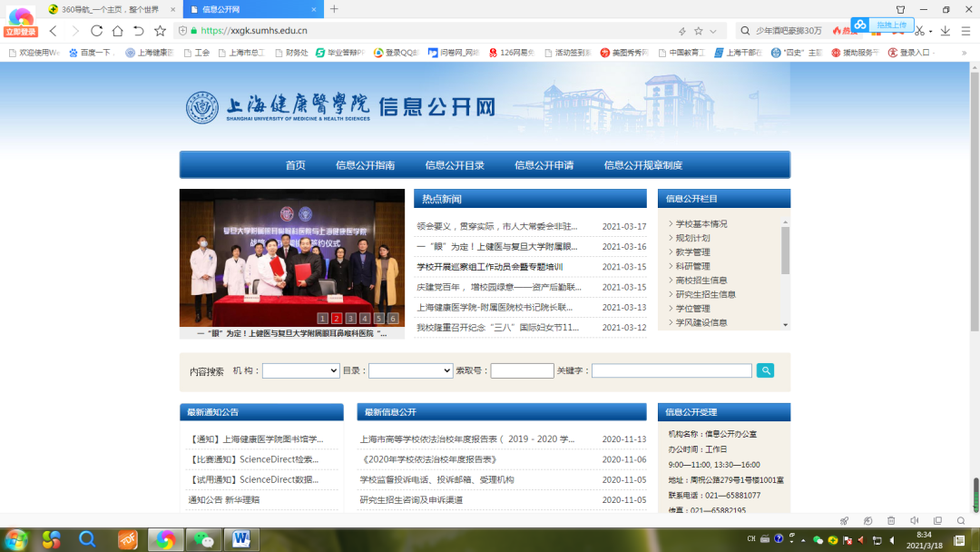980x552 pixels.
Task: Open the 百度一下 bookmark
Action: pos(92,53)
